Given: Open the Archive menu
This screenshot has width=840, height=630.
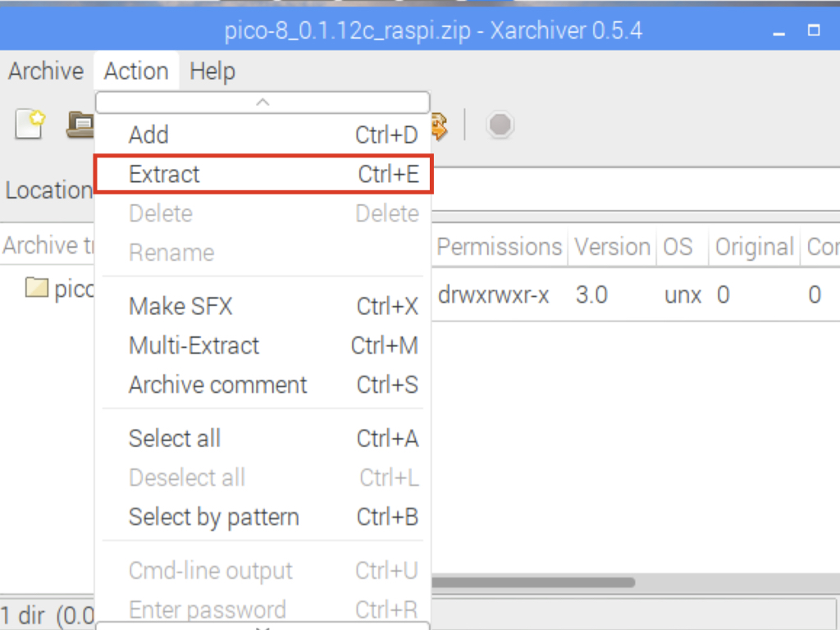Looking at the screenshot, I should click(46, 71).
